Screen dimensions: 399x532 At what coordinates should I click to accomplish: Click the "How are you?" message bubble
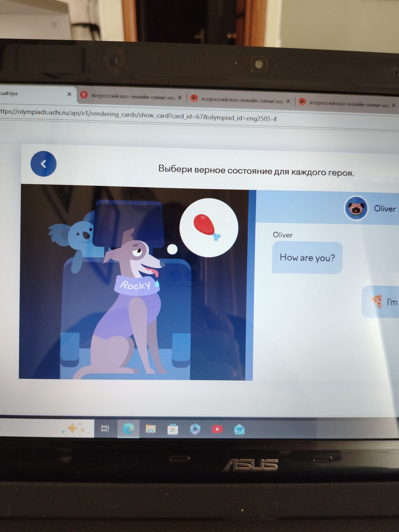pos(307,257)
